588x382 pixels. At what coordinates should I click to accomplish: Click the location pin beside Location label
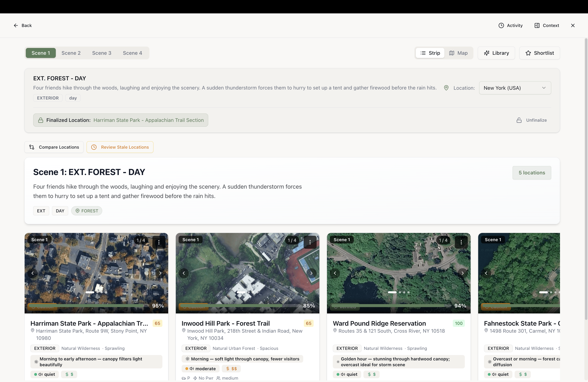(x=446, y=88)
